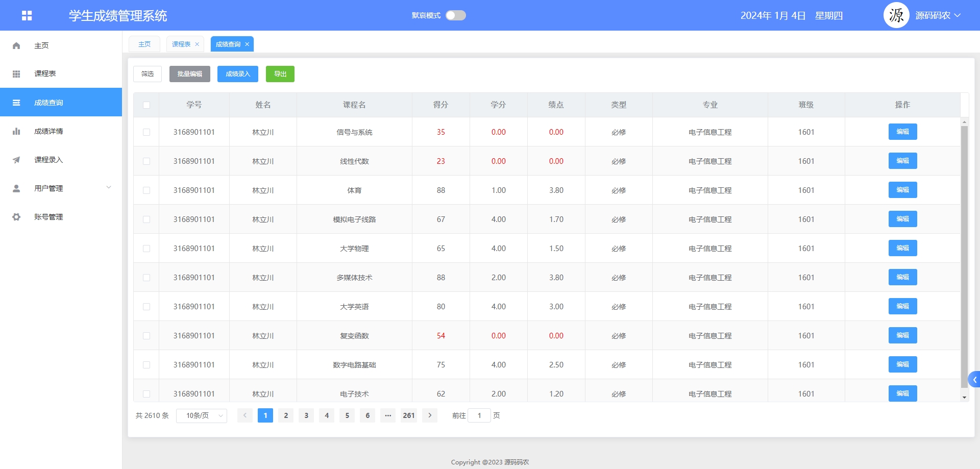The width and height of the screenshot is (980, 469).
Task: Switch to the 主页 tab
Action: pos(144,44)
